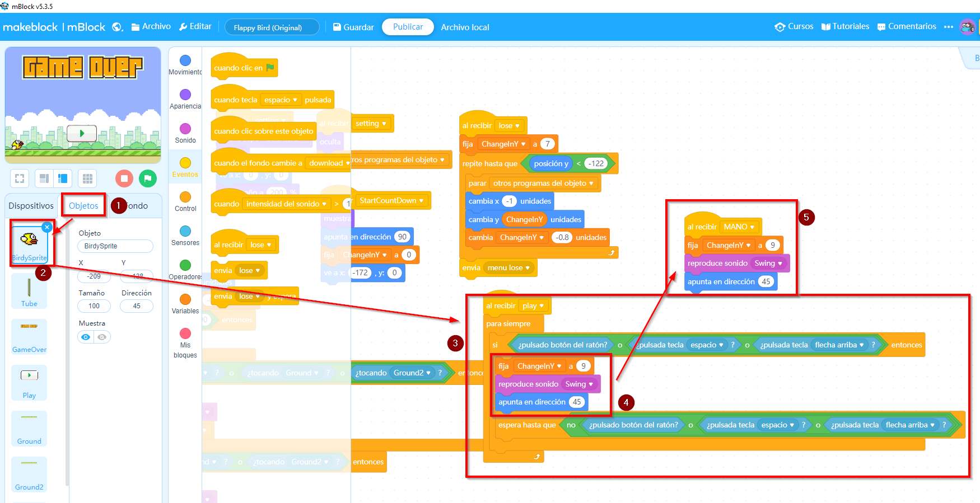Hide the sprite with the crossed eye
980x503 pixels.
pyautogui.click(x=102, y=337)
